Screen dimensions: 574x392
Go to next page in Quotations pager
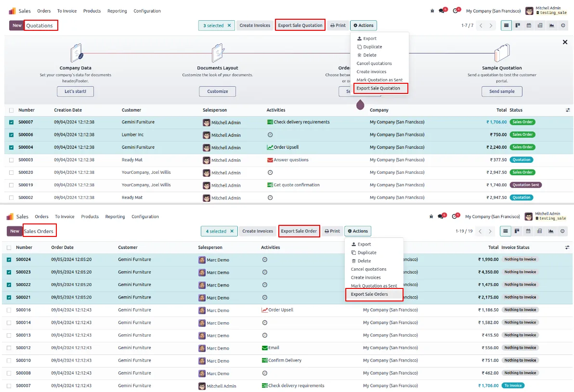(x=491, y=26)
